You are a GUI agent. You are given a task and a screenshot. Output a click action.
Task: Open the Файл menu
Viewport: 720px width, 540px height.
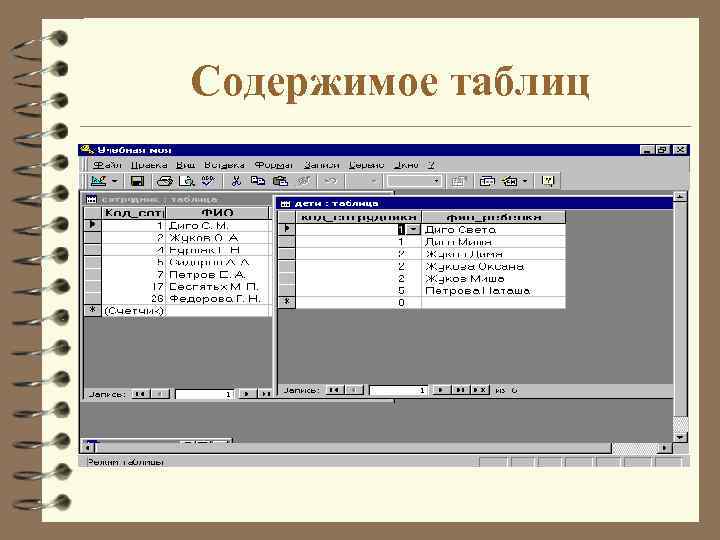107,165
